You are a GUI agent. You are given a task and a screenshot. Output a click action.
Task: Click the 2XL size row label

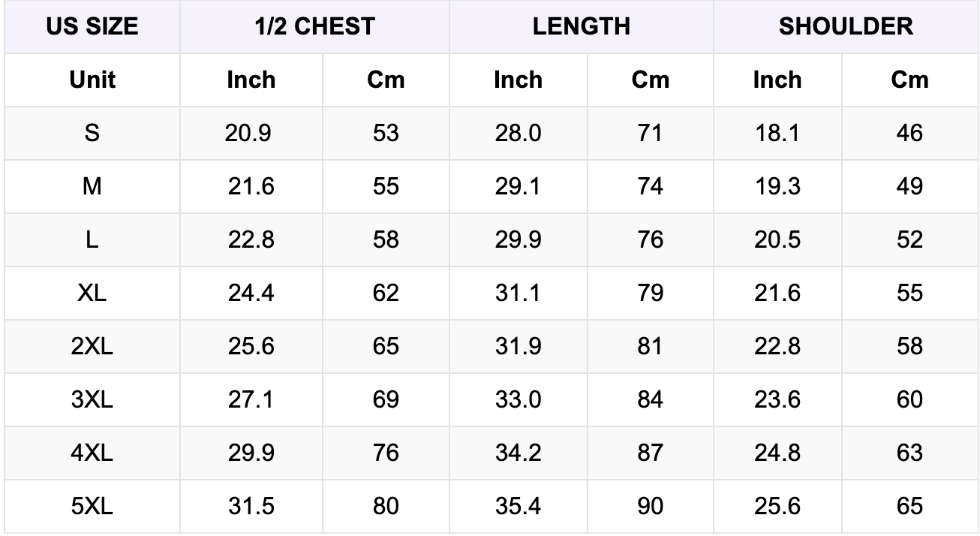click(x=92, y=346)
